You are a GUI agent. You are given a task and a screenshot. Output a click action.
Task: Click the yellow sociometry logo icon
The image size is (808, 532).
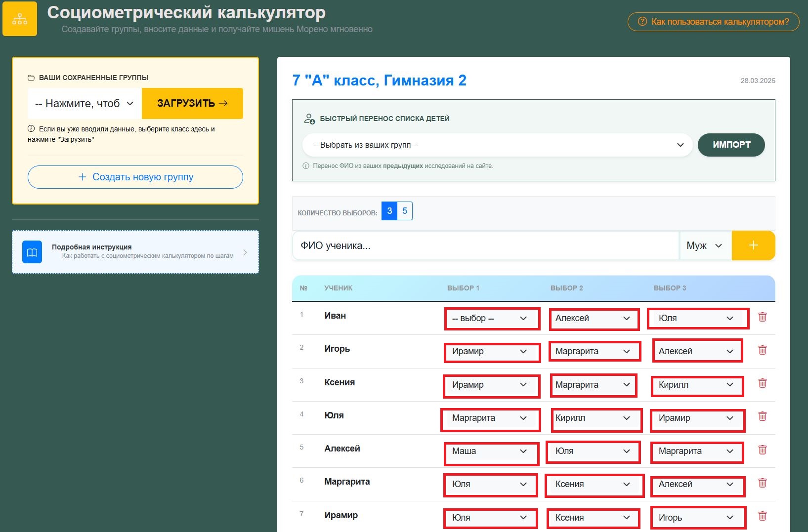click(x=20, y=19)
